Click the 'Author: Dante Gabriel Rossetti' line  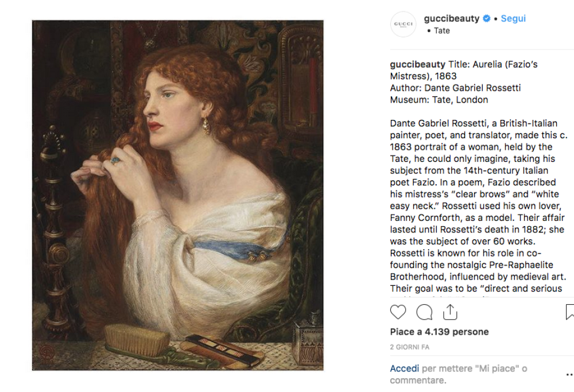[x=453, y=87]
